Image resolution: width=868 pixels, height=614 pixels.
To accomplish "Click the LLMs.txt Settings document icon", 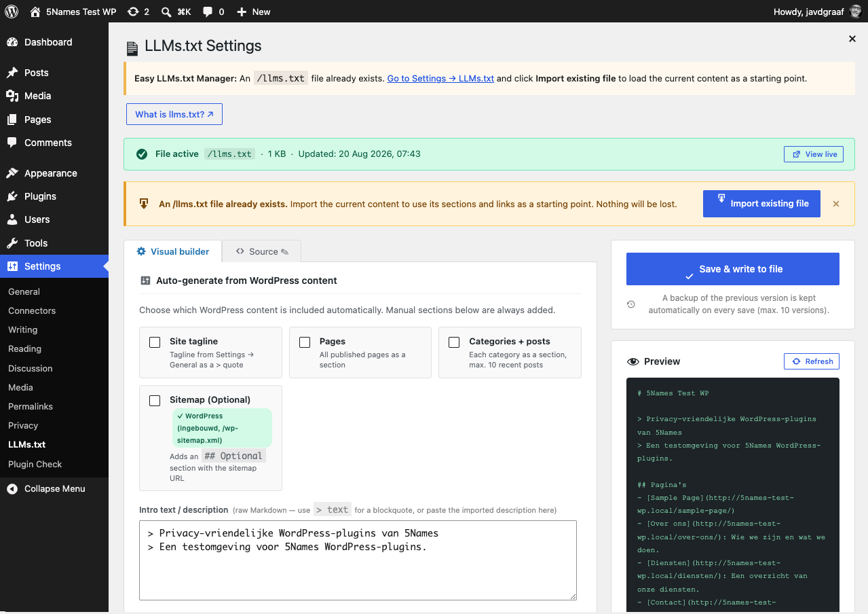I will (132, 49).
